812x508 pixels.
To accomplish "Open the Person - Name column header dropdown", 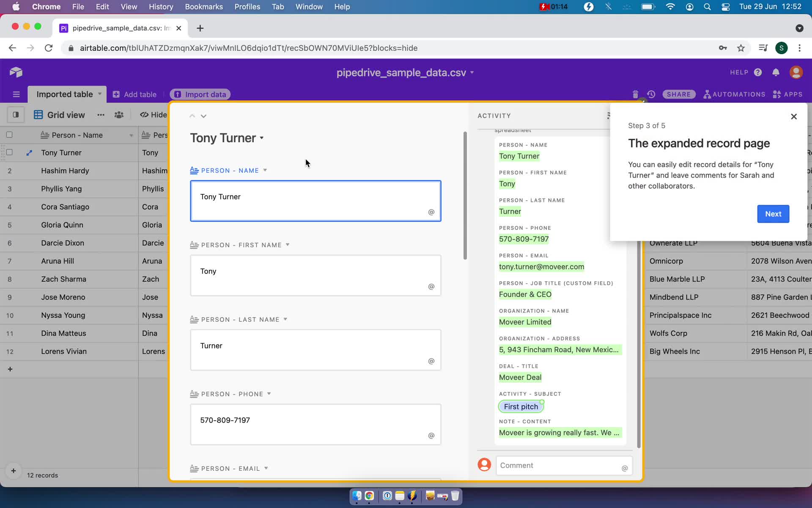I will click(131, 135).
